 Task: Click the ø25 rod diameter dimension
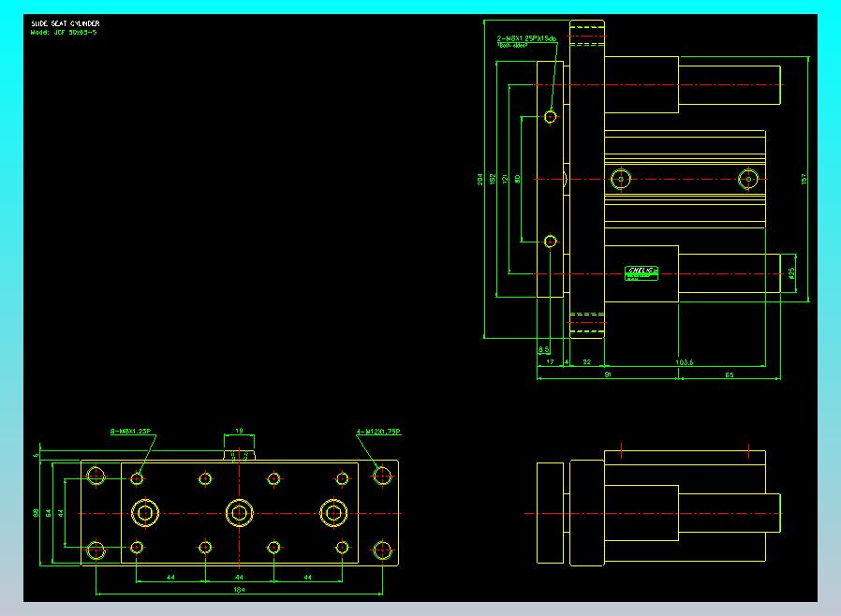(791, 272)
